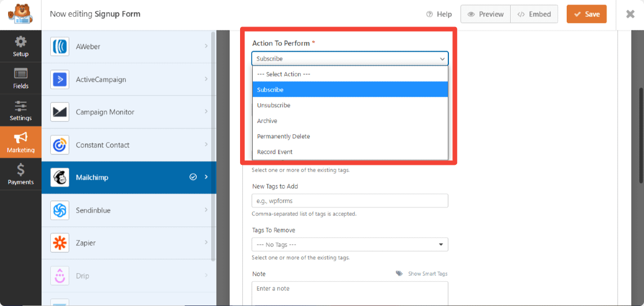
Task: Select the Permanently Delete option
Action: click(x=350, y=136)
